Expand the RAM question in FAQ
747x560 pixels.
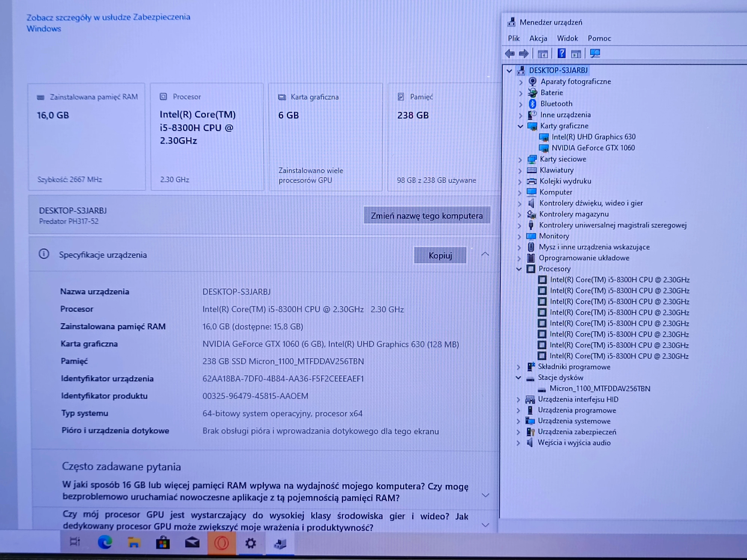(485, 495)
